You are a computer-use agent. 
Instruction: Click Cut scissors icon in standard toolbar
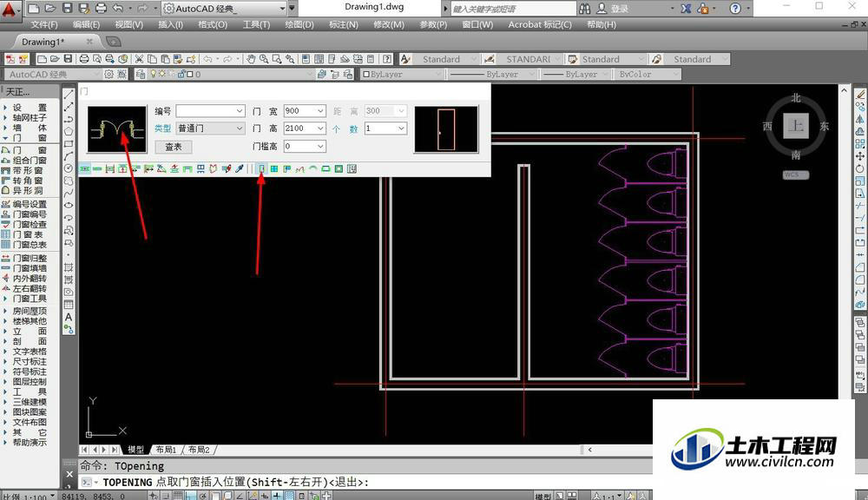139,59
